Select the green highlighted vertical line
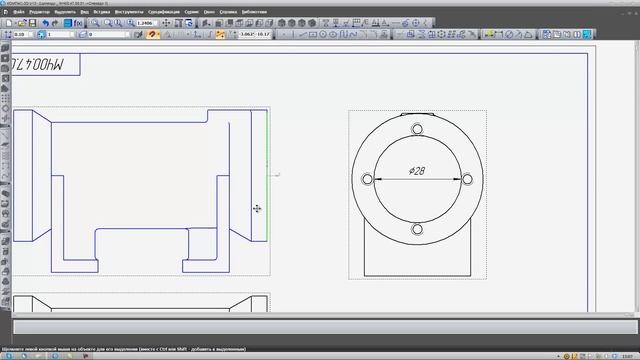This screenshot has width=640, height=360. 267,176
